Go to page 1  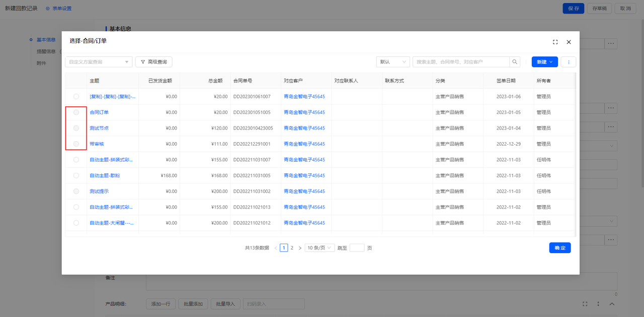(284, 248)
